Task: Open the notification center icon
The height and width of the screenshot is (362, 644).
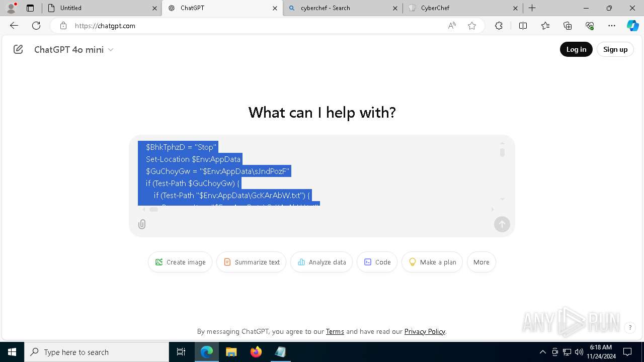Action: [x=627, y=352]
